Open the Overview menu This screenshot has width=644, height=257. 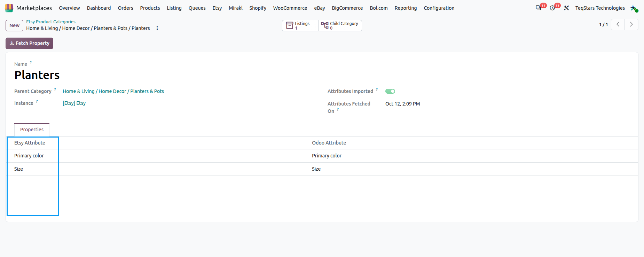[x=69, y=8]
